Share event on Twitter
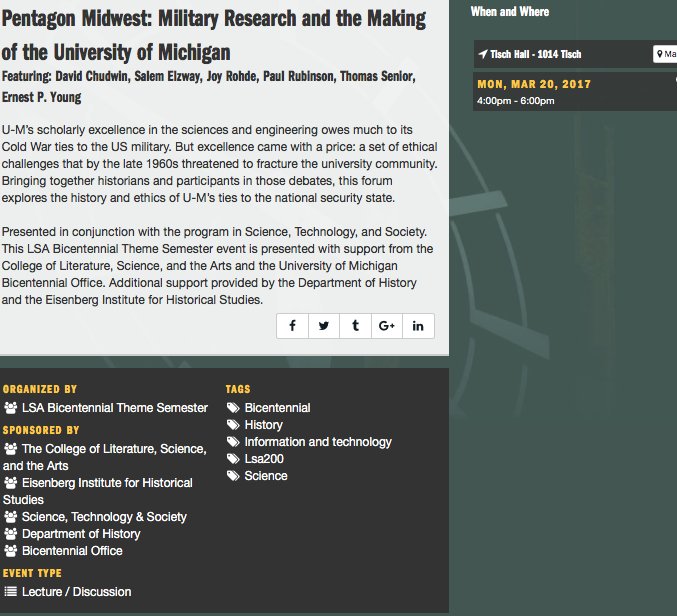Viewport: 677px width, 616px height. tap(324, 326)
